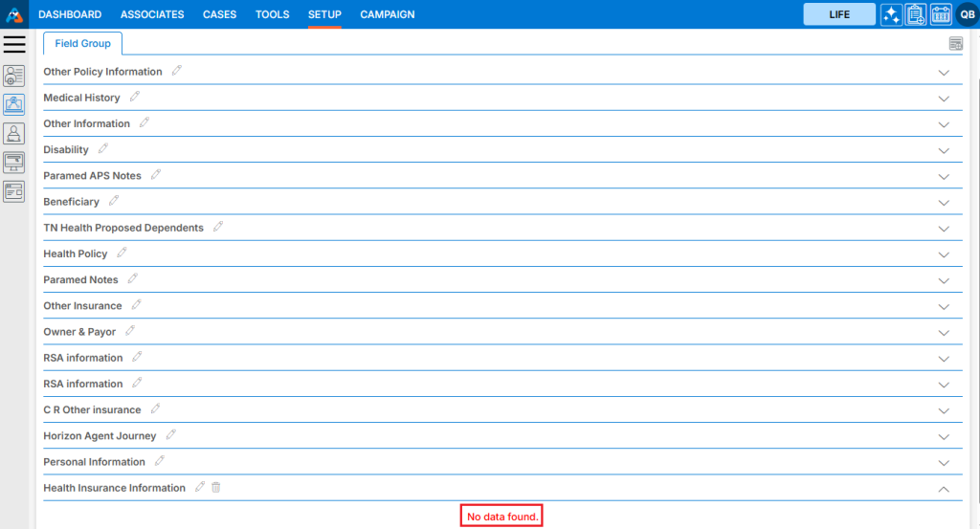Select the Field Group tab
The image size is (980, 529).
[x=82, y=44]
